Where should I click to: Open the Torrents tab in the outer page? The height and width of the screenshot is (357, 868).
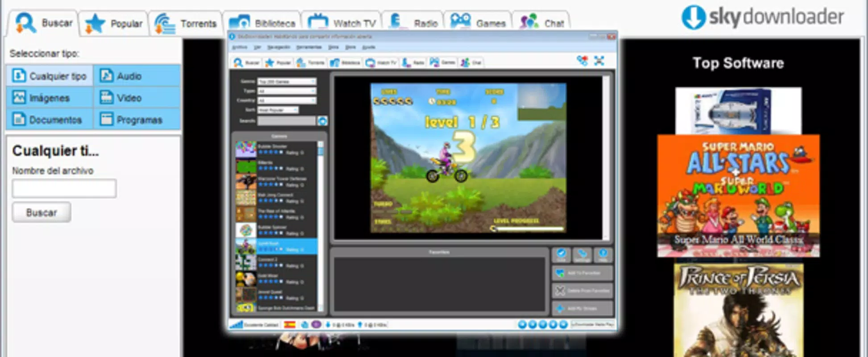[x=186, y=23]
